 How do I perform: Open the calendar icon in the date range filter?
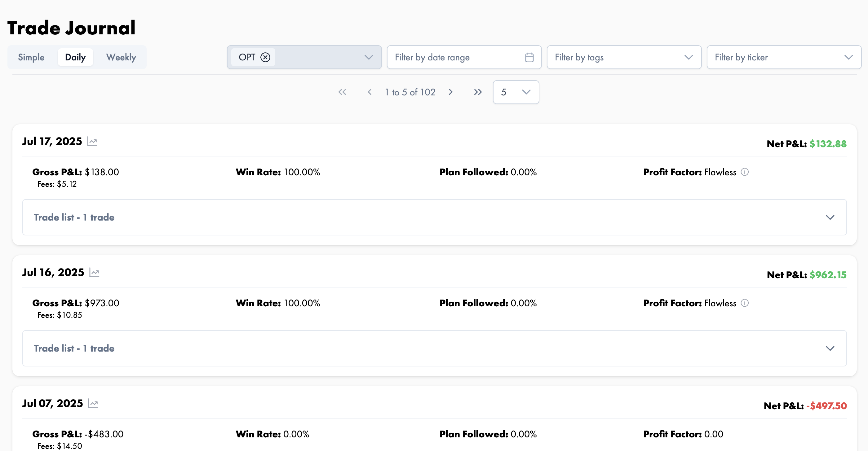(x=529, y=57)
